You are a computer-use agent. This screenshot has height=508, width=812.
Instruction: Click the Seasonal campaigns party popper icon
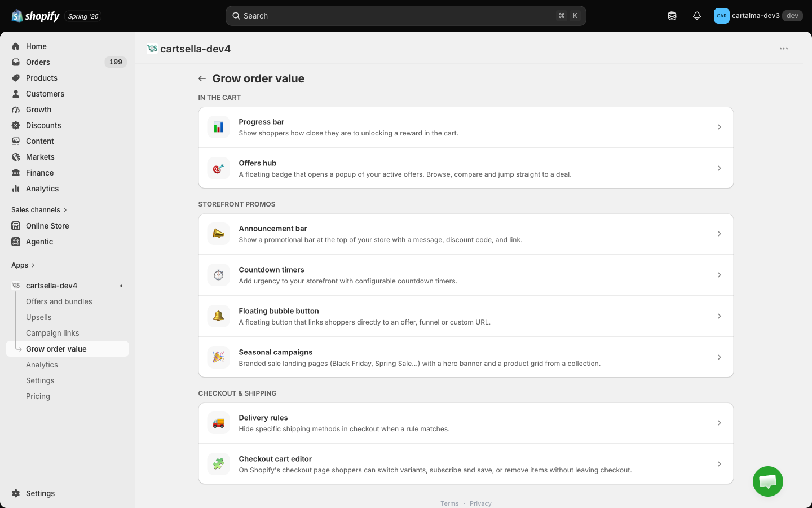(x=218, y=357)
